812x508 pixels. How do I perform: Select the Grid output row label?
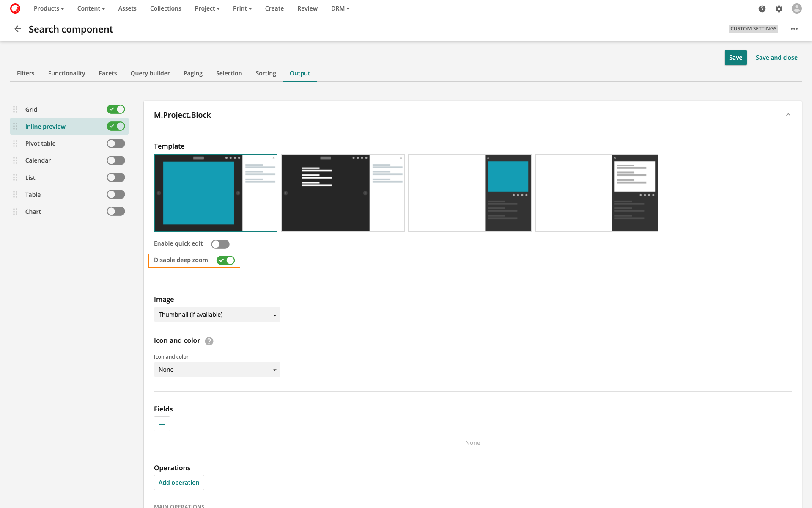pos(31,110)
